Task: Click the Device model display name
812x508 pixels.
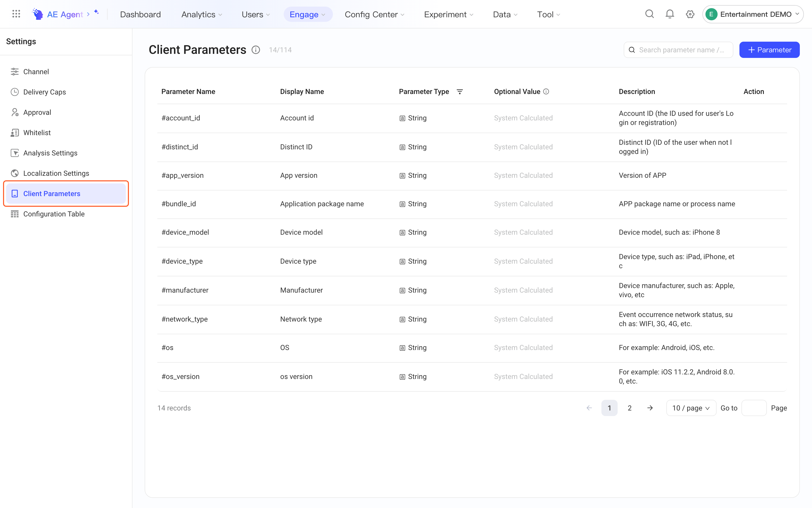Action: (x=301, y=232)
